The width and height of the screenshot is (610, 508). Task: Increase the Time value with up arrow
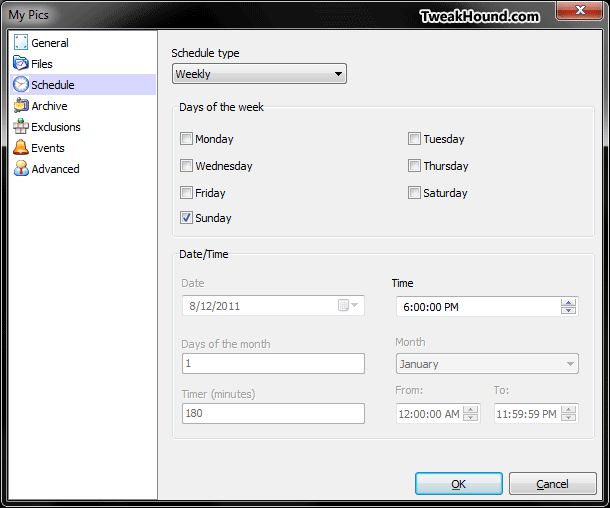pos(568,303)
